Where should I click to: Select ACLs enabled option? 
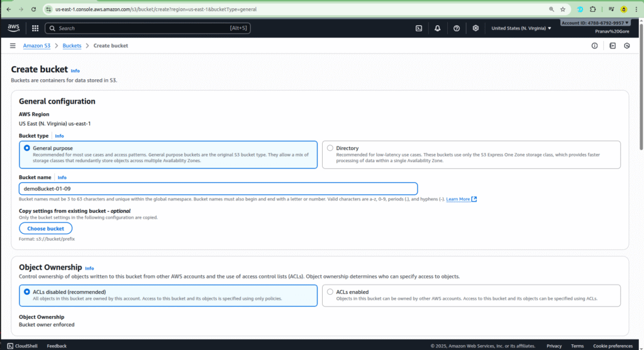330,292
